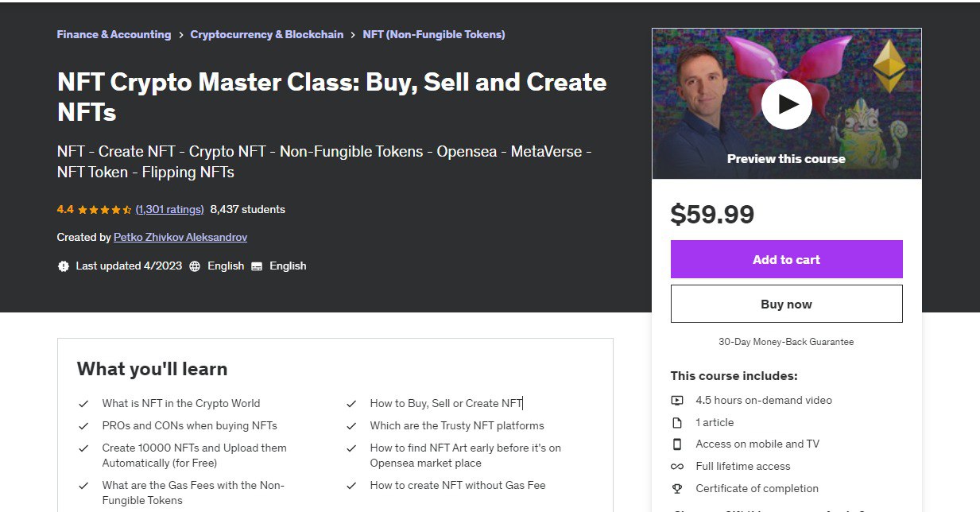Click the checkmark beside 'How to create NFT without Gas Fee'
The height and width of the screenshot is (512, 980).
tap(351, 484)
